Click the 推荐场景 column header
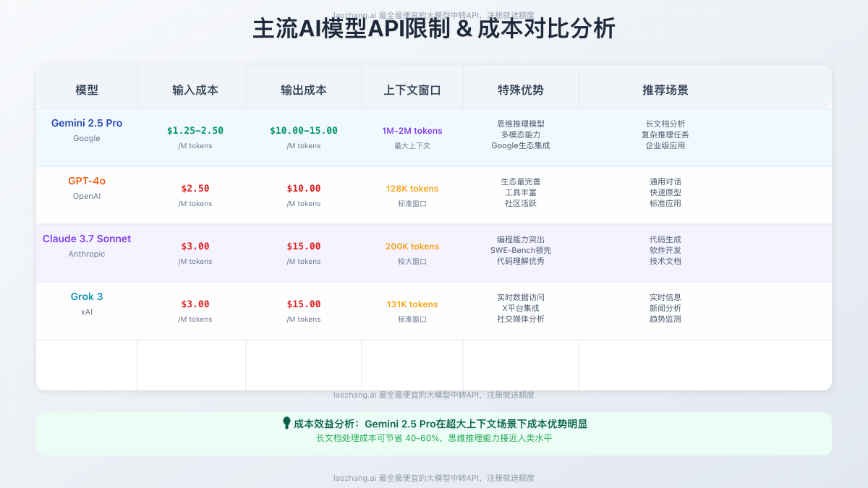The width and height of the screenshot is (868, 488). [x=665, y=90]
